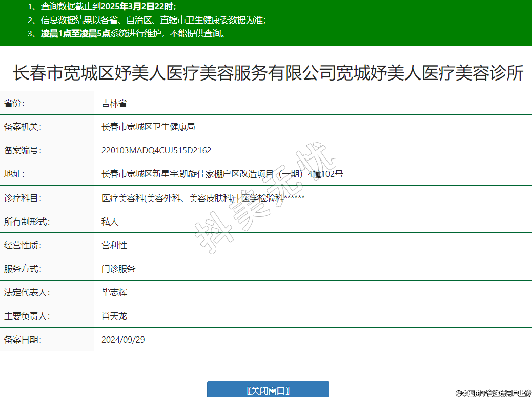Screen dimensions: 532x397
Task: Click the filing date 2024/09/29
Action: coord(123,340)
